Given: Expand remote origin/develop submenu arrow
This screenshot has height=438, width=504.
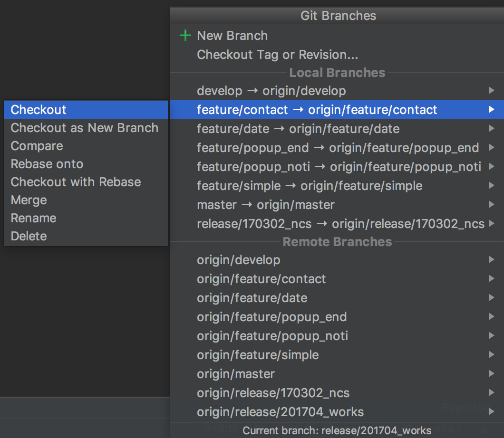Looking at the screenshot, I should (491, 259).
